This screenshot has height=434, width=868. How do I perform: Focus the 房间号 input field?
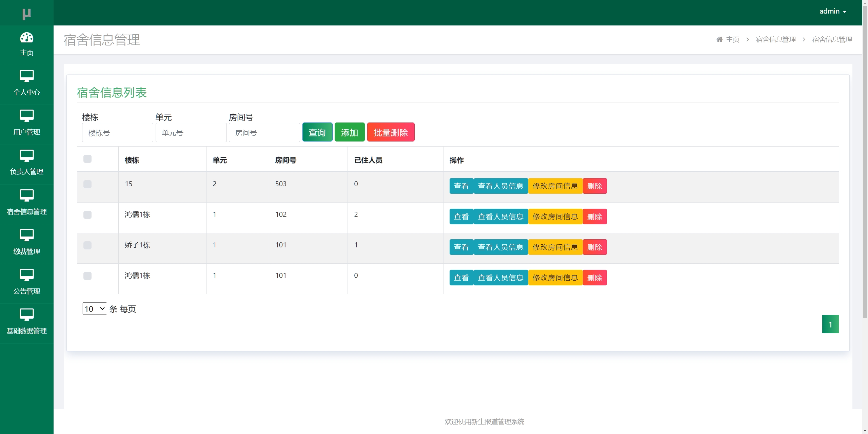tap(264, 133)
